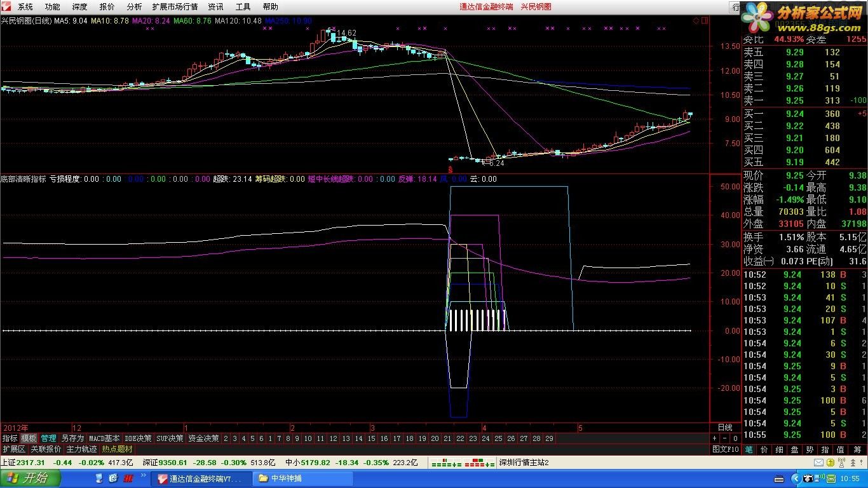Open the 报价 menu
The image size is (868, 488).
[107, 6]
